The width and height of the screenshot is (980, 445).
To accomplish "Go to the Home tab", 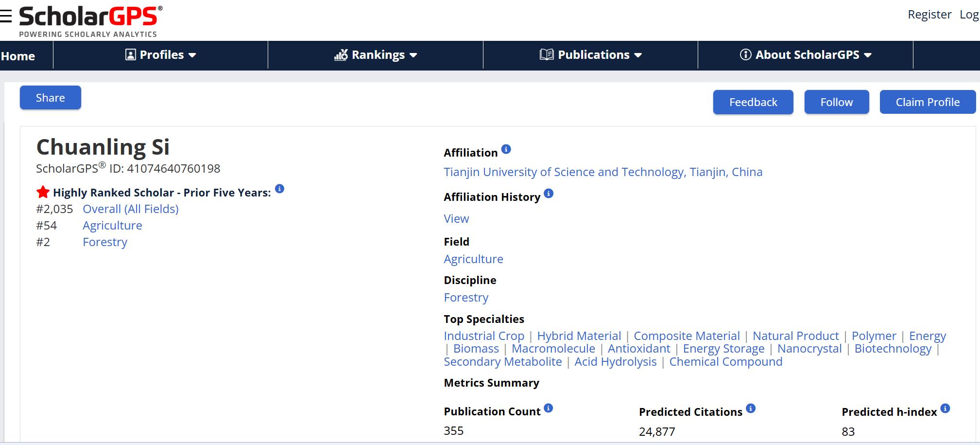I will (x=18, y=56).
